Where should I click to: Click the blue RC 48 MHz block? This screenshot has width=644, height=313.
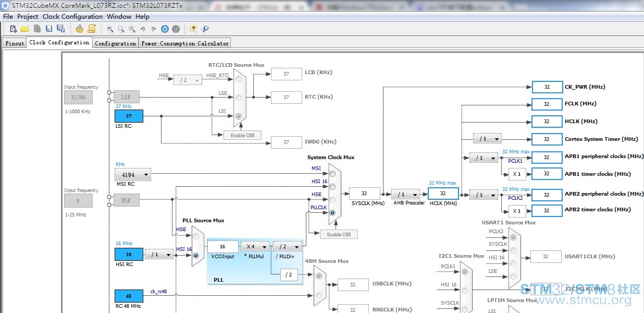129,296
